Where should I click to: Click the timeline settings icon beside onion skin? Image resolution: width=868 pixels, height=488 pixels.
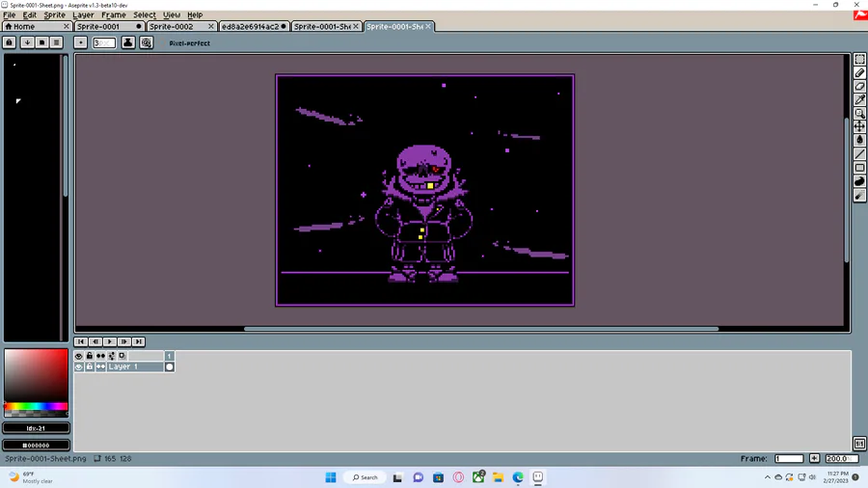tap(111, 356)
